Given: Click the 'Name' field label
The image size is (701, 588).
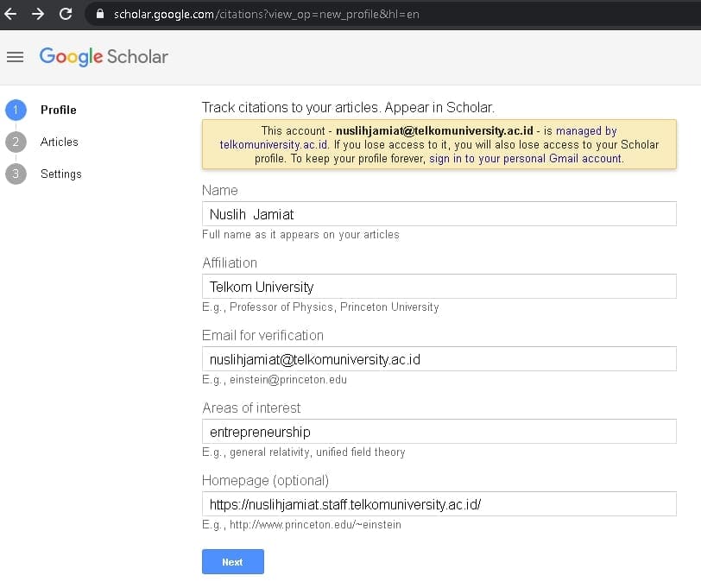Looking at the screenshot, I should pyautogui.click(x=220, y=191).
